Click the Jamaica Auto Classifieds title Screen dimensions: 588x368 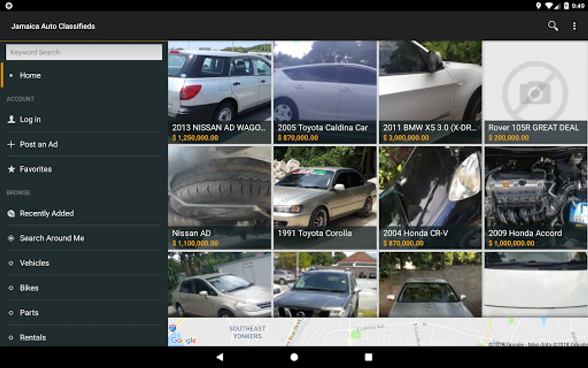[53, 26]
